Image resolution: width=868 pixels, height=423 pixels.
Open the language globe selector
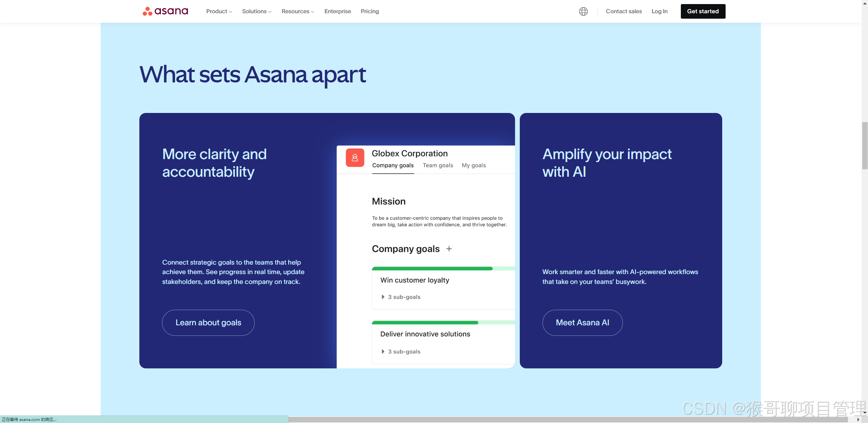pyautogui.click(x=583, y=11)
